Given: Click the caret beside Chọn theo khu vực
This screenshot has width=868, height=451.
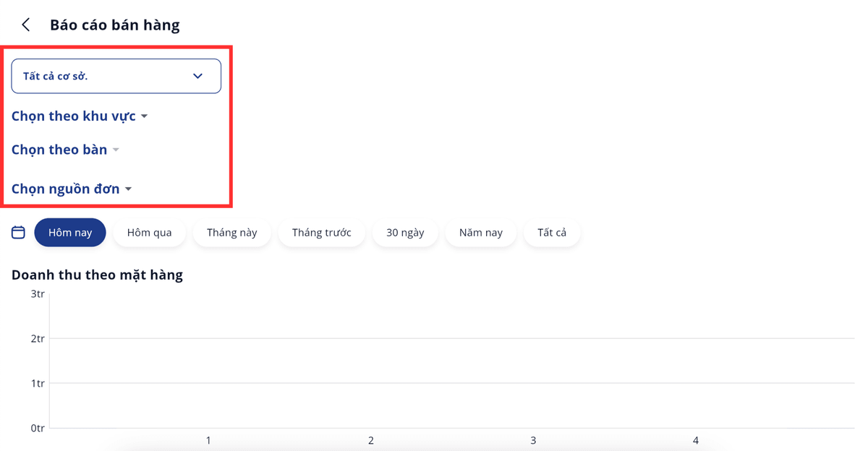Looking at the screenshot, I should pyautogui.click(x=145, y=116).
